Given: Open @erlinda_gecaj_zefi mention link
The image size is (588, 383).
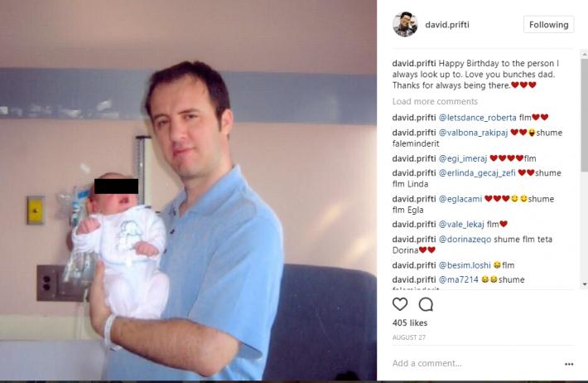Looking at the screenshot, I should tap(477, 173).
